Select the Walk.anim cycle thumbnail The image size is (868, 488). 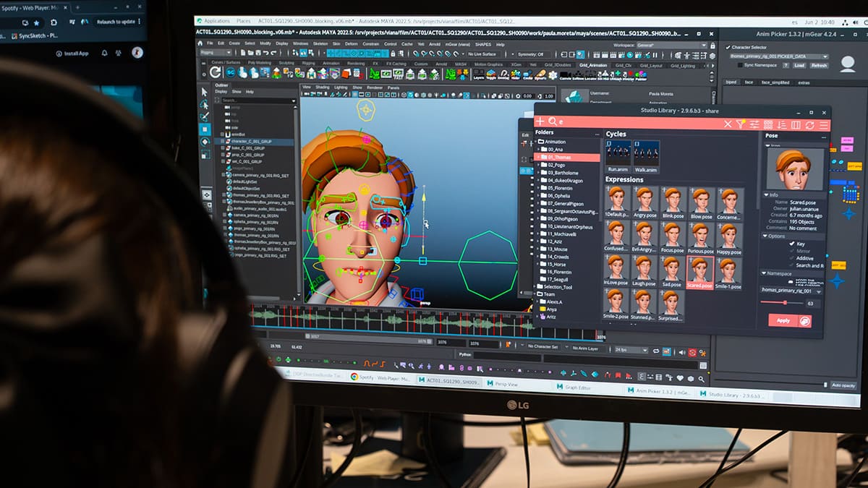pyautogui.click(x=646, y=157)
